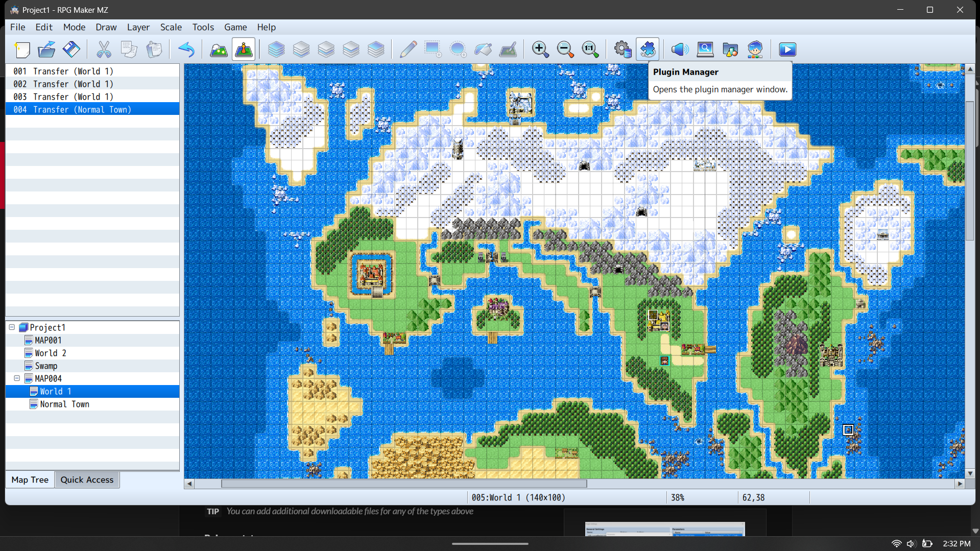Select the Flood Fill tool

click(x=483, y=50)
